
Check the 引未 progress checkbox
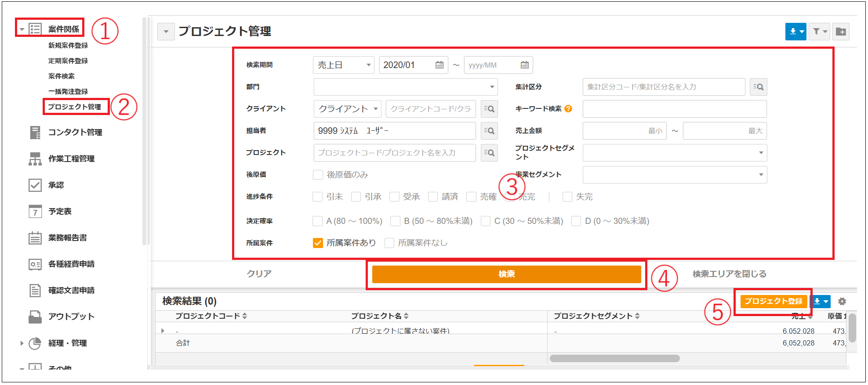point(317,197)
